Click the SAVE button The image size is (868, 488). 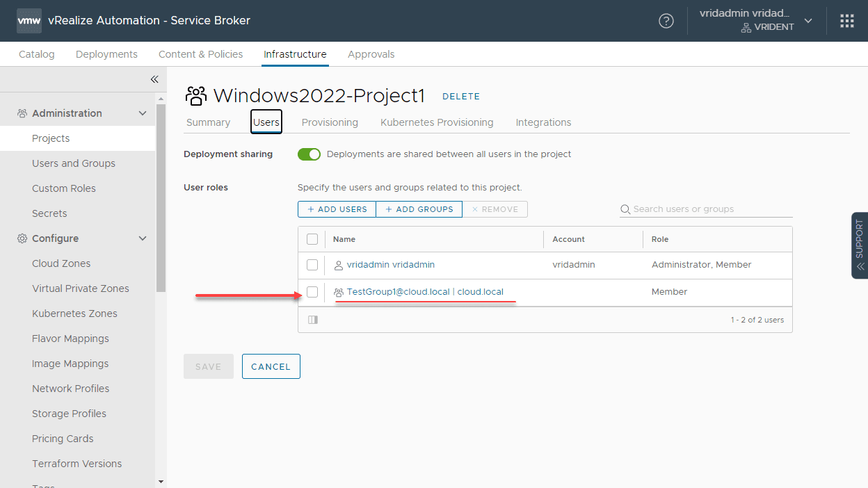(209, 366)
